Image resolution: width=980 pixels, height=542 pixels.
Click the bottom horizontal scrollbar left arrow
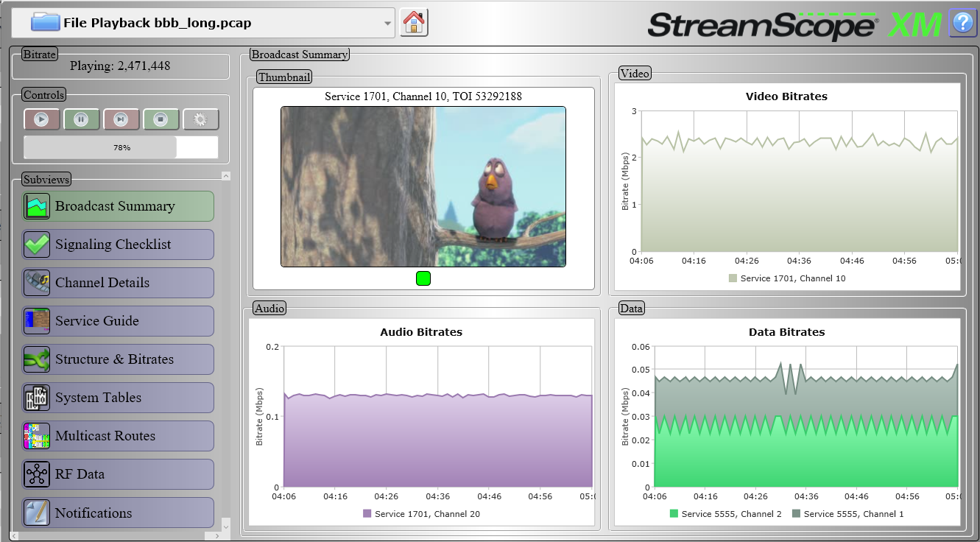click(x=14, y=535)
